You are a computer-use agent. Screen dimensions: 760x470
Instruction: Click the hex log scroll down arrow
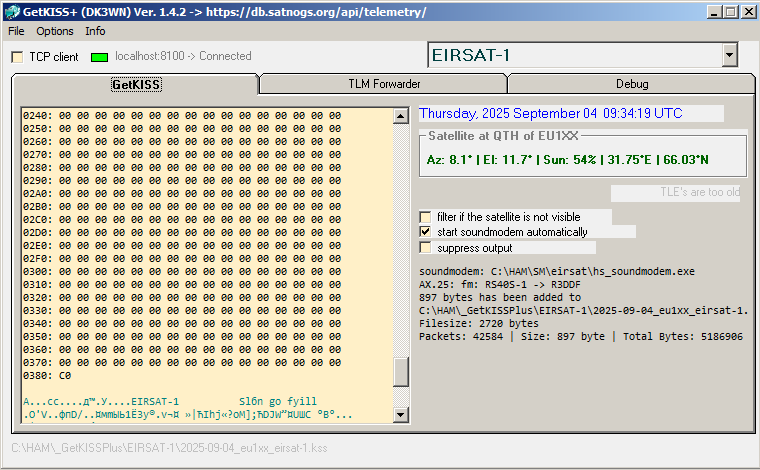click(x=401, y=415)
